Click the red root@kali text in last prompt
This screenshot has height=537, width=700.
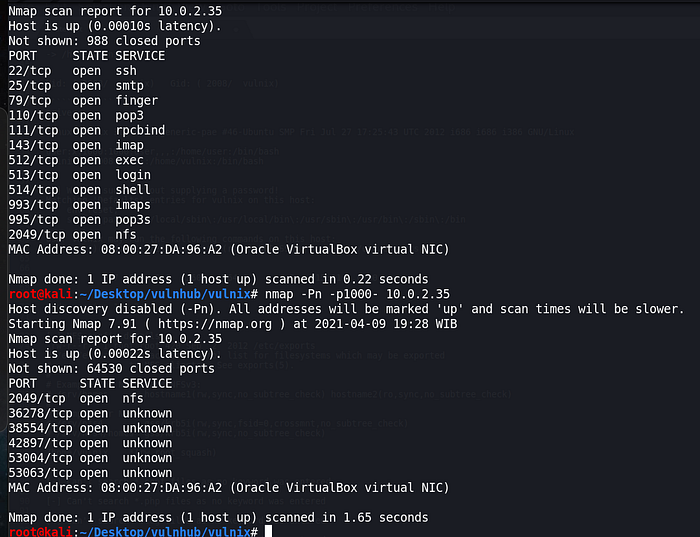tap(37, 532)
